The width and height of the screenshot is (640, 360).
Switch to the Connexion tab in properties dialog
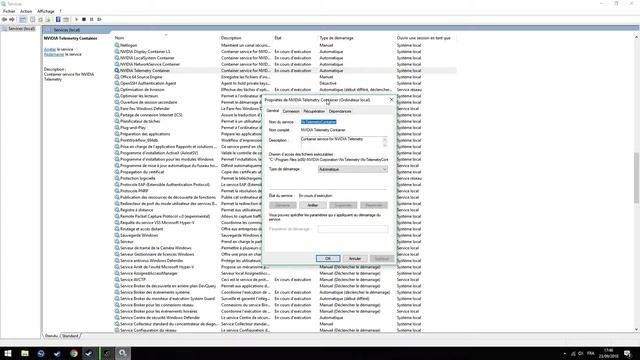click(291, 111)
